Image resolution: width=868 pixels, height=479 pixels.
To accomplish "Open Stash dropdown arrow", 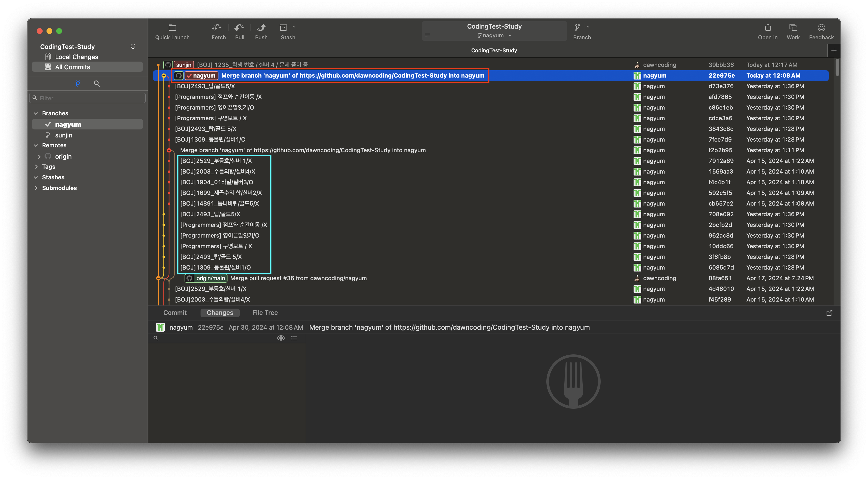I will point(294,27).
